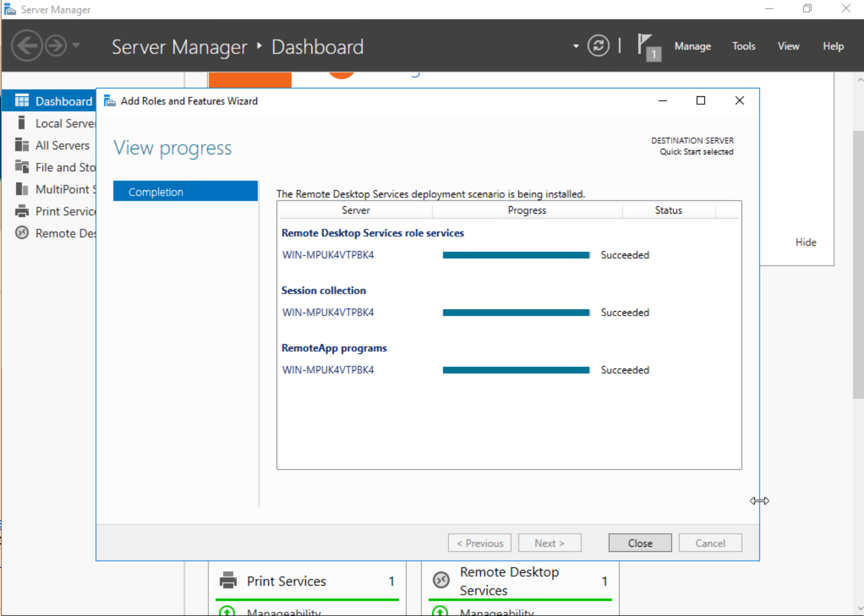Click the MultiPoint icon in sidebar
Viewport: 864px width, 616px height.
click(22, 189)
